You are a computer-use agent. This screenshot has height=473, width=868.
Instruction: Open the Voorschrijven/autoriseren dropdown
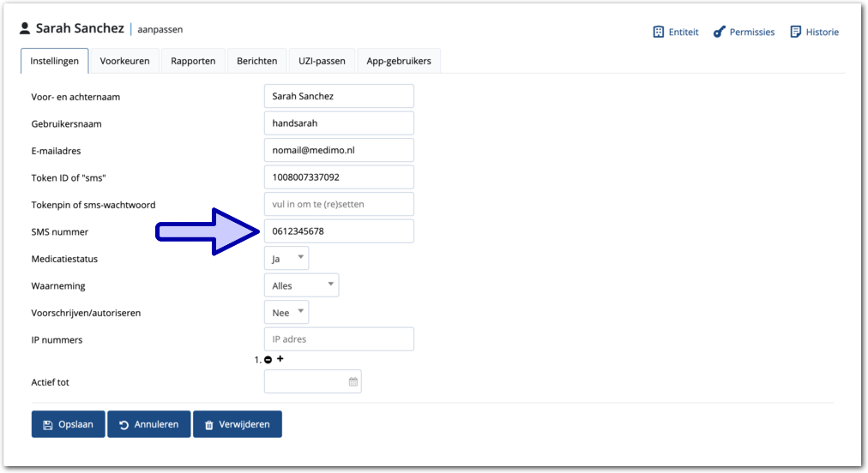pos(286,313)
